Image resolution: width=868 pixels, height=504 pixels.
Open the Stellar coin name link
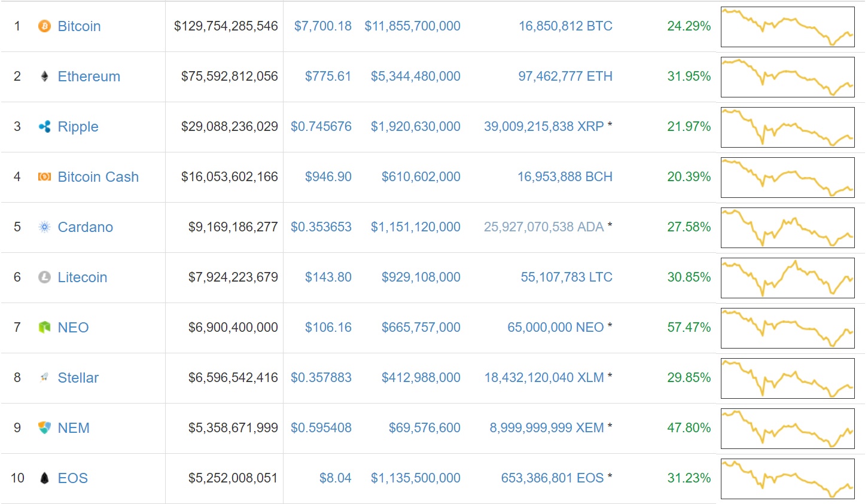(78, 378)
